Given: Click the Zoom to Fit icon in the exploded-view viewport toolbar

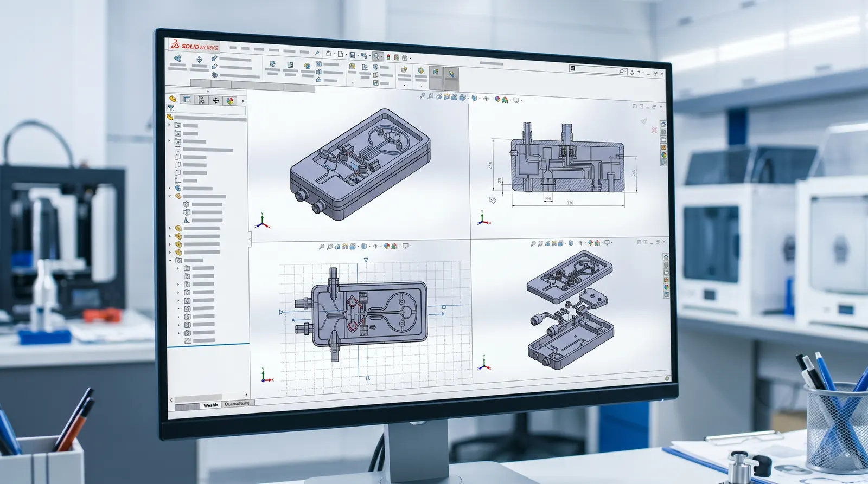Looking at the screenshot, I should [x=533, y=244].
